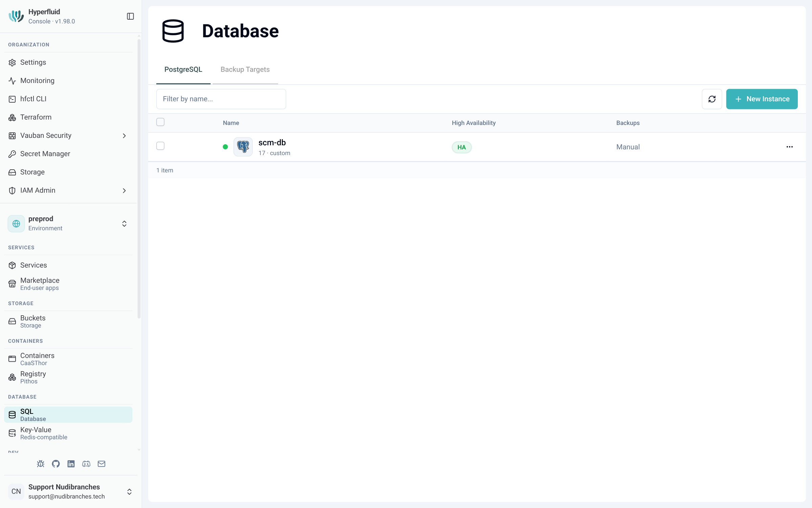Open Terraform boxes icon
The width and height of the screenshot is (812, 508).
coord(12,118)
